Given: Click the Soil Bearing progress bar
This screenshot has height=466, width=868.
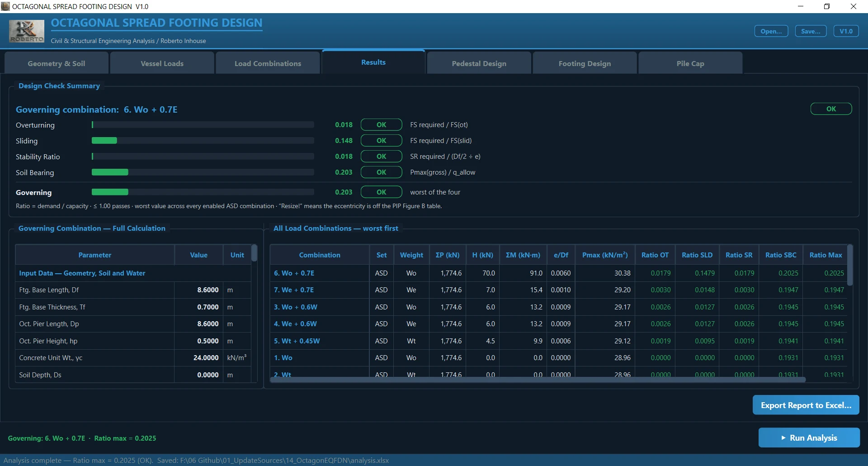Looking at the screenshot, I should [203, 172].
